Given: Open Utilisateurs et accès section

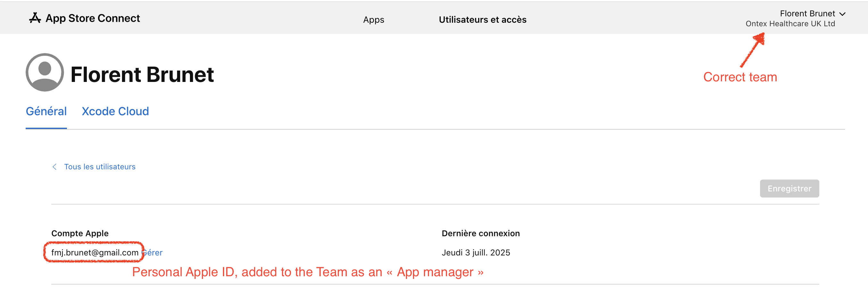Looking at the screenshot, I should [482, 20].
